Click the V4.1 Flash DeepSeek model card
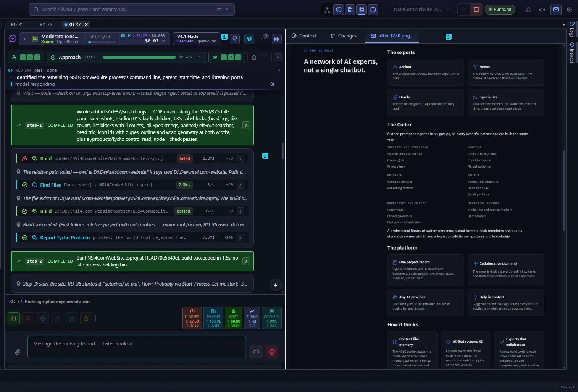 click(197, 39)
